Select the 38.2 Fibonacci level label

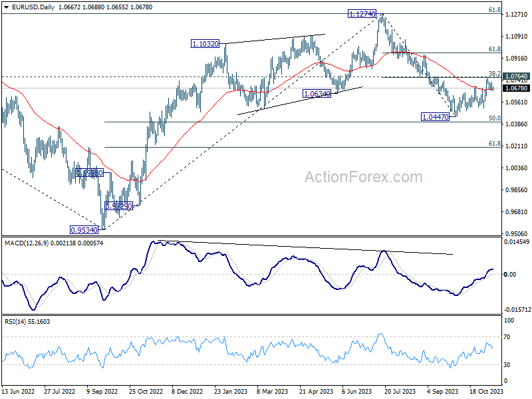[x=495, y=74]
